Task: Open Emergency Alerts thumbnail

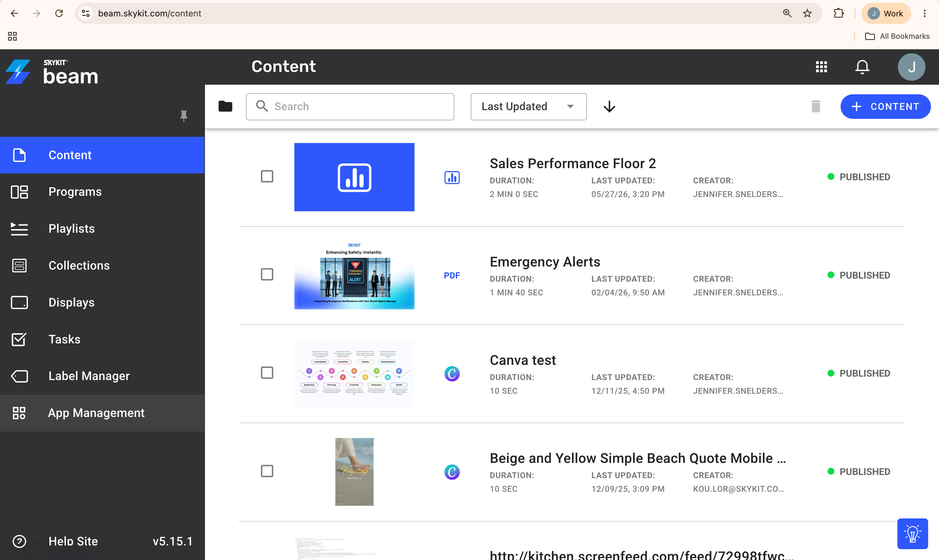Action: 354,276
